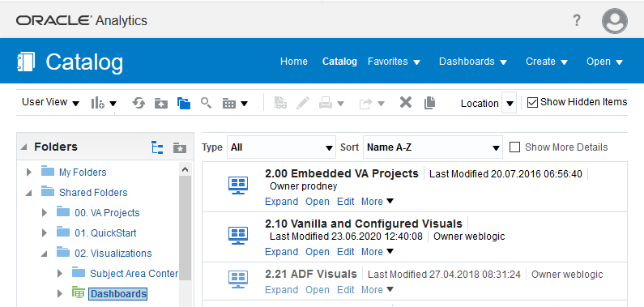Viewport: 644px width, 307px height.
Task: Expand the My Folders tree node arrow
Action: (x=28, y=173)
